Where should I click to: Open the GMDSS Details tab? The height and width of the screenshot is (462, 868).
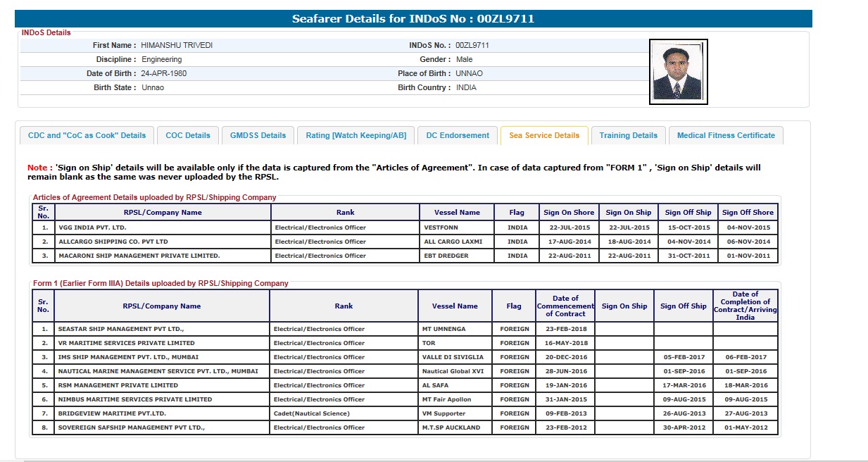click(258, 135)
